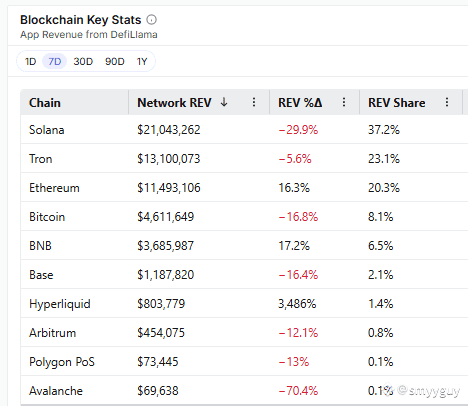This screenshot has height=406, width=468.
Task: Sort by the REV Share column header
Action: click(396, 103)
